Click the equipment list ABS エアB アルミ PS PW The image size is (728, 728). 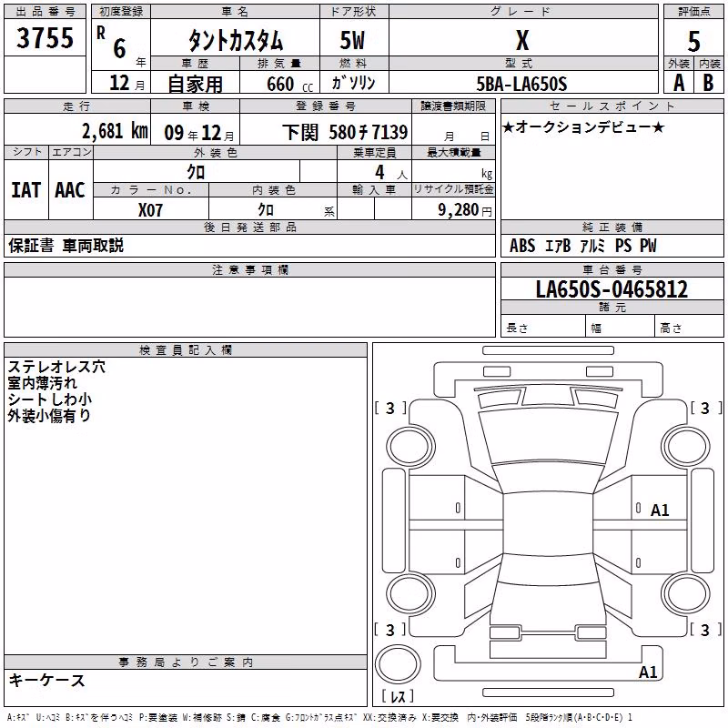coord(583,246)
